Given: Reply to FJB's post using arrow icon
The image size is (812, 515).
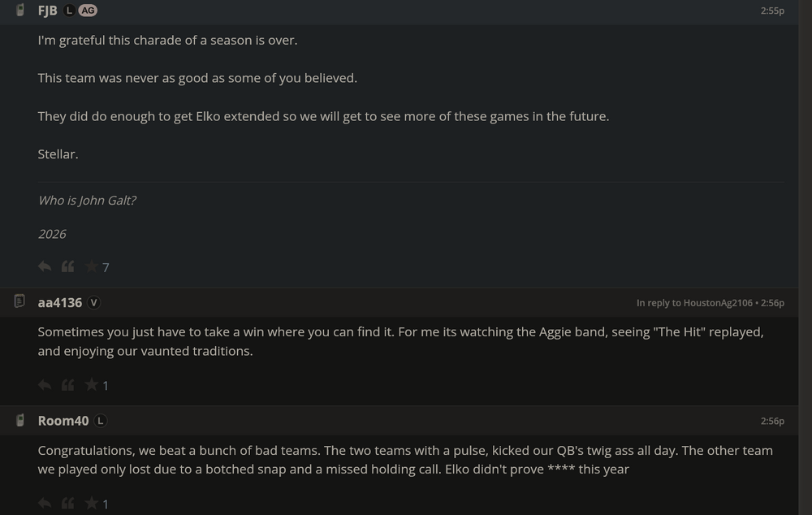Looking at the screenshot, I should (45, 266).
